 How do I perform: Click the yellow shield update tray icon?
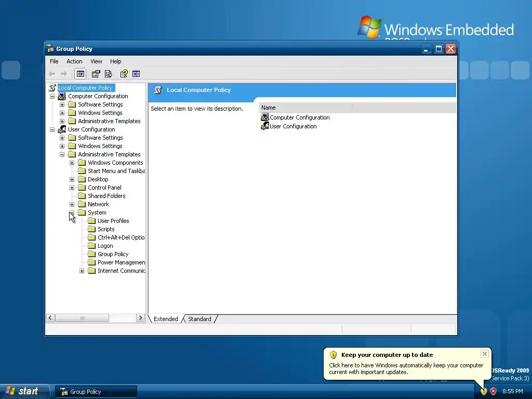click(483, 391)
